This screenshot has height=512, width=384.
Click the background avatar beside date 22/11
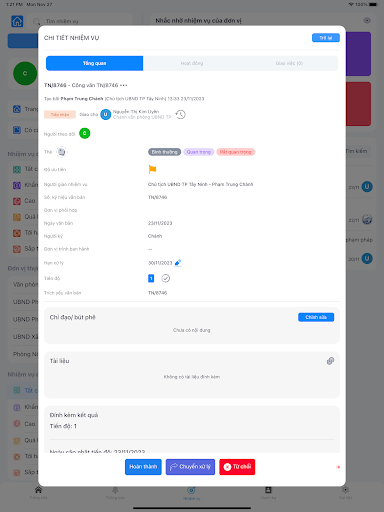pos(367,219)
